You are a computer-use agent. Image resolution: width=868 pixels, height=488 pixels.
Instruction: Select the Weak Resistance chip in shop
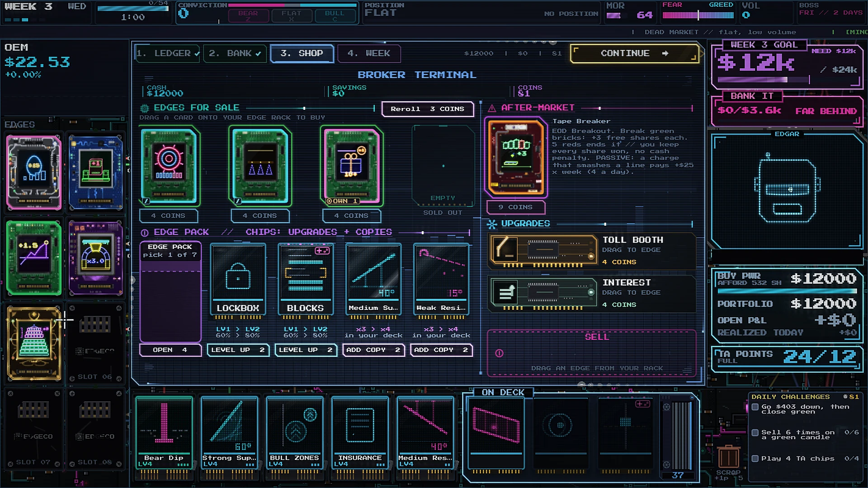[x=441, y=280]
